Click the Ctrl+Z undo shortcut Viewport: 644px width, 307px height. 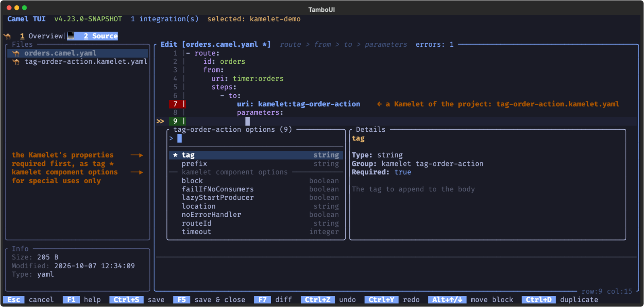pos(328,300)
